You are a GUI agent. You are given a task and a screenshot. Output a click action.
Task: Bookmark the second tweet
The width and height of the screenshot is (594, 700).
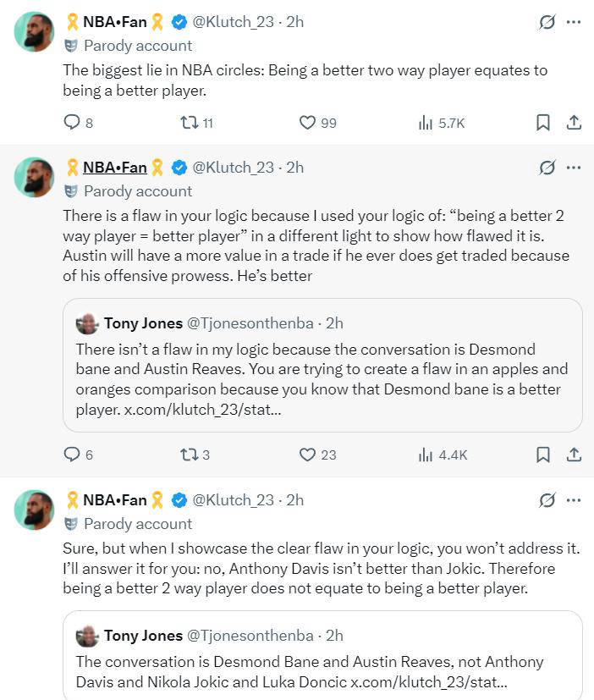[543, 455]
